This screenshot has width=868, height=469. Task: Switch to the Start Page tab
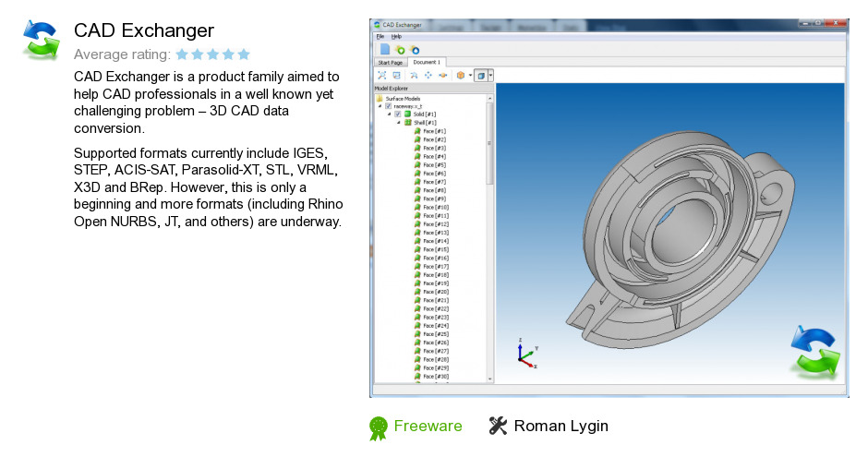click(x=391, y=63)
